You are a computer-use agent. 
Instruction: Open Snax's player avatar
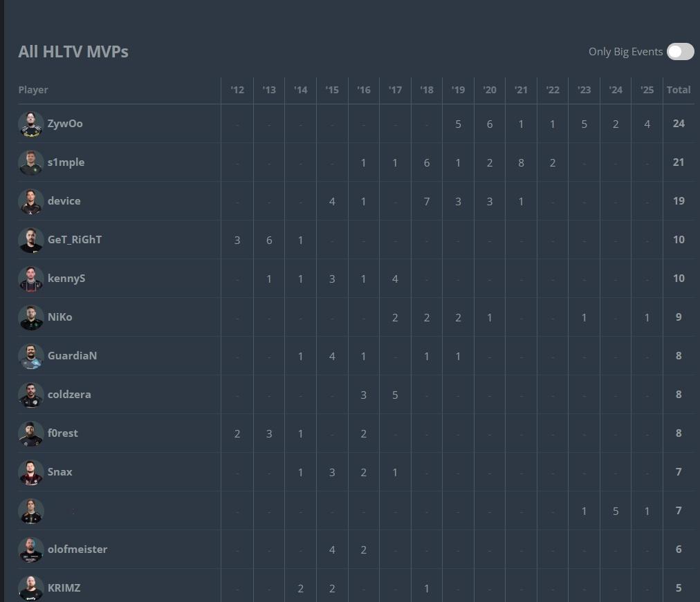pos(31,473)
